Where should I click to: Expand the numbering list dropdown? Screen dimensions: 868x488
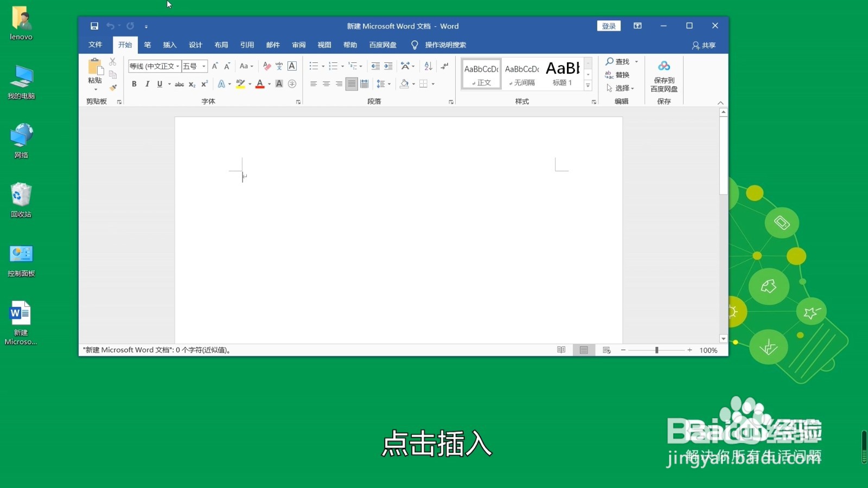click(x=342, y=66)
